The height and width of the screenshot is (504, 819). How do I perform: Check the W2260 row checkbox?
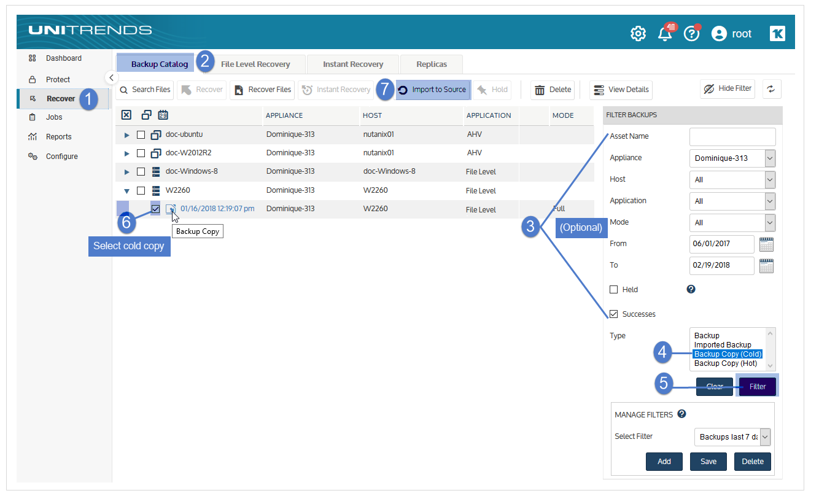point(141,191)
